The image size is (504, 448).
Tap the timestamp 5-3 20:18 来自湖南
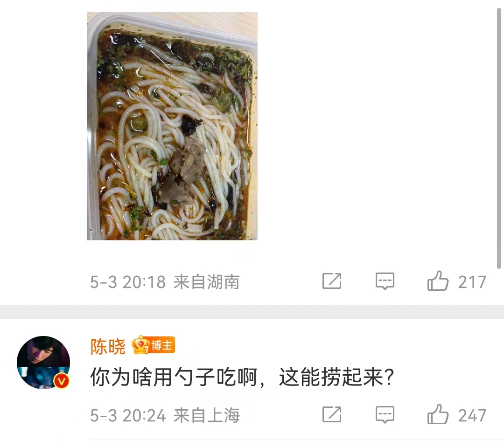pyautogui.click(x=165, y=282)
